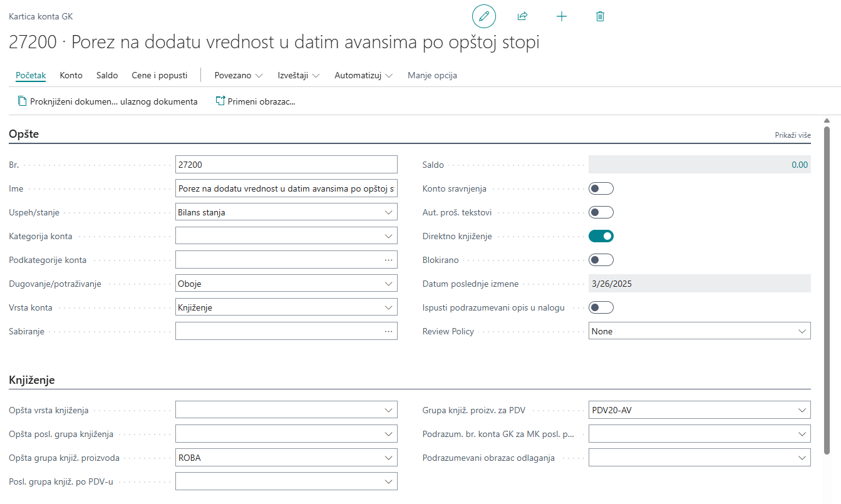Viewport: 841px width, 504px height.
Task: Enable the Konto sravnjenja toggle
Action: click(x=601, y=188)
